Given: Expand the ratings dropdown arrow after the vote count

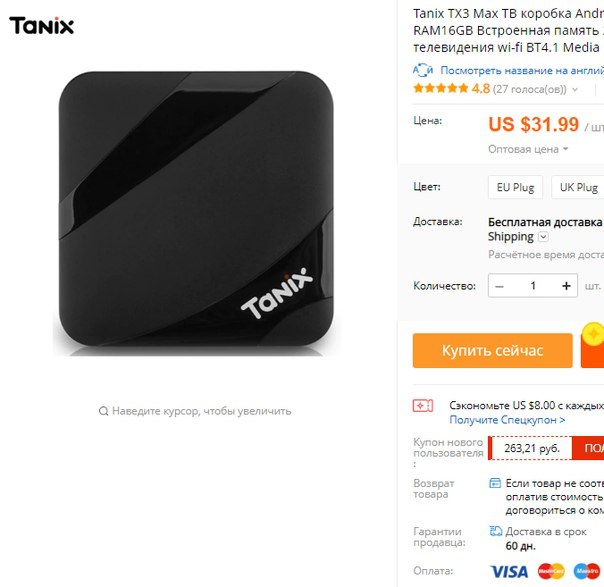Looking at the screenshot, I should tap(575, 90).
